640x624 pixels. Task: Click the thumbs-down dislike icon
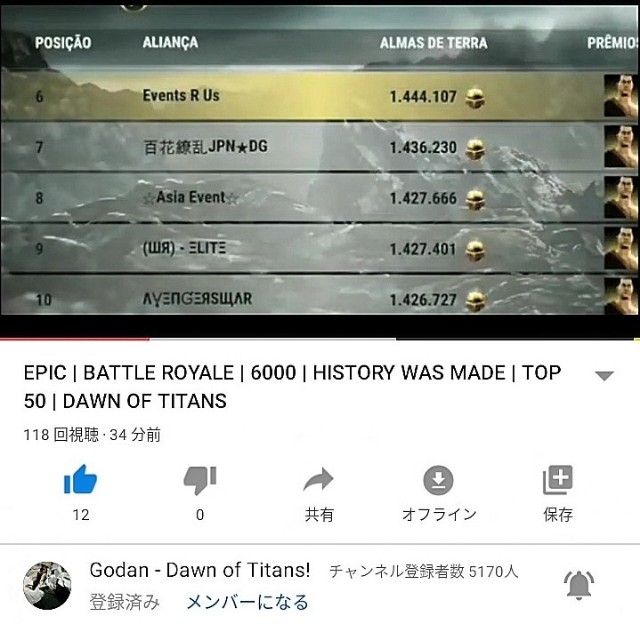click(x=200, y=480)
